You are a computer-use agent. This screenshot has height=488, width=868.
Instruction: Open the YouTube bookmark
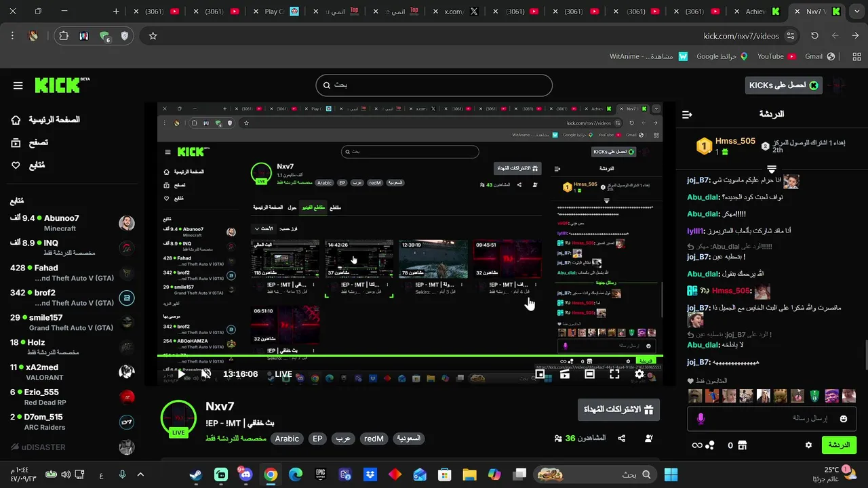tap(776, 56)
